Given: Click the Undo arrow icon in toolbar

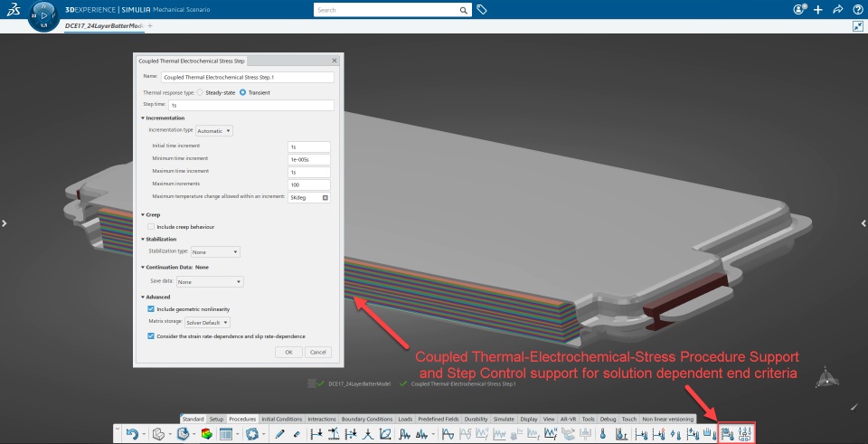Looking at the screenshot, I should pyautogui.click(x=132, y=435).
